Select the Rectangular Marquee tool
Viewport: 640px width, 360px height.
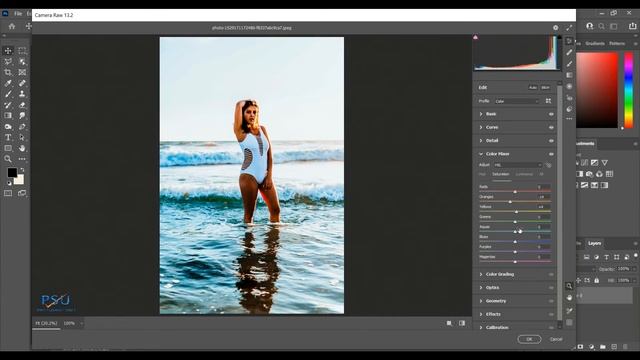pyautogui.click(x=22, y=51)
